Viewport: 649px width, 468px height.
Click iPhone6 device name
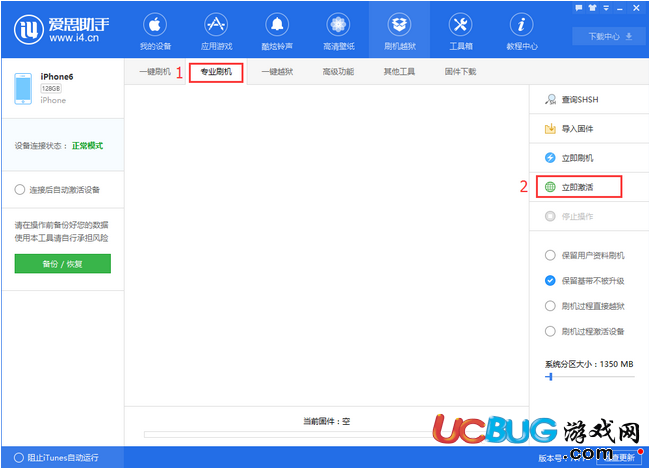coord(57,77)
